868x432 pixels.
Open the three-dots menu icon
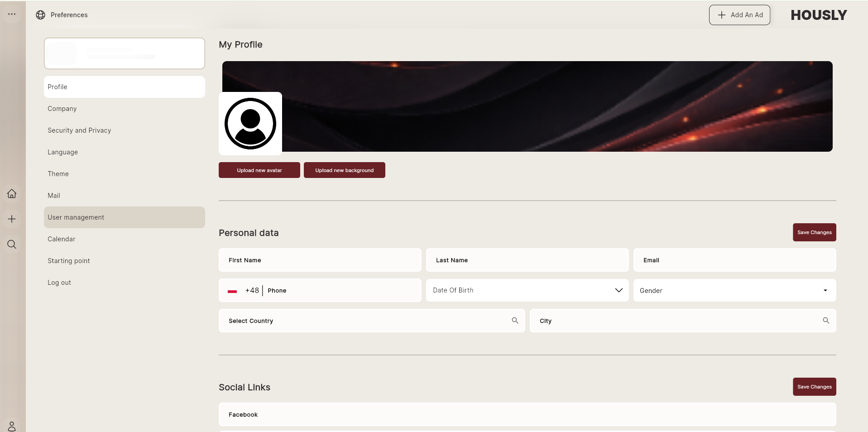12,14
